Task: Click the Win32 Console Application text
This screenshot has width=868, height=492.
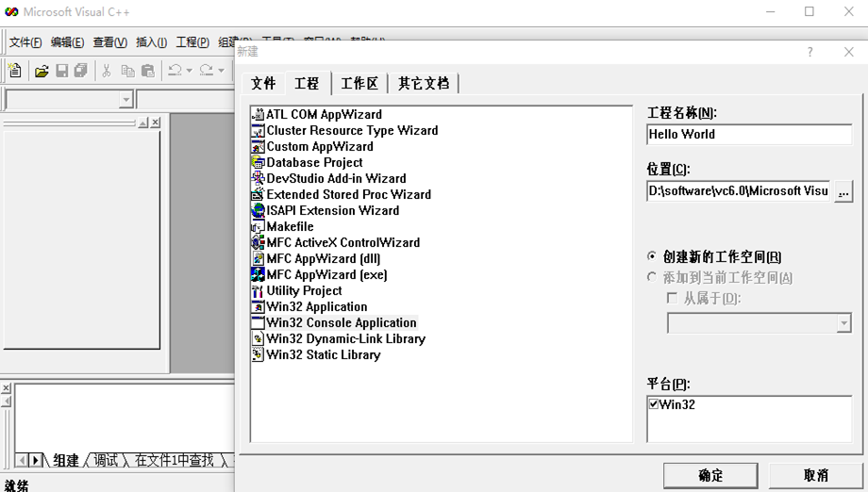Action: coord(342,323)
